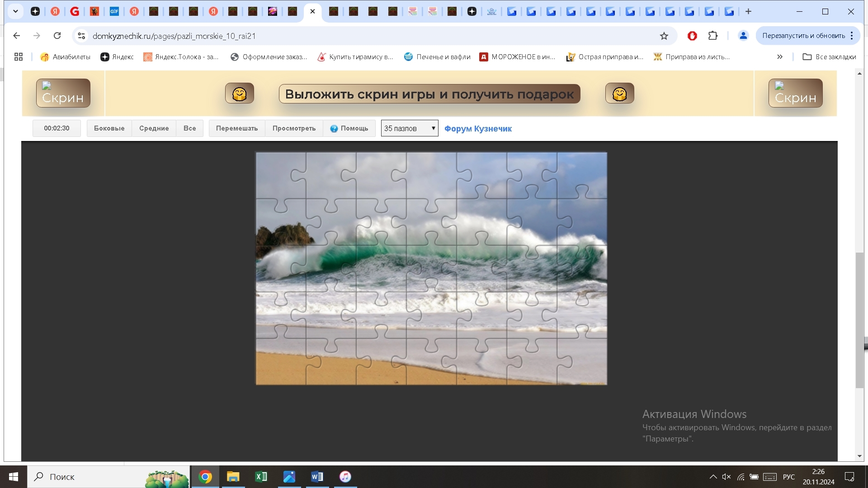Click the apps grid icon in bookmarks bar
Viewport: 868px width, 488px height.
pos(19,57)
